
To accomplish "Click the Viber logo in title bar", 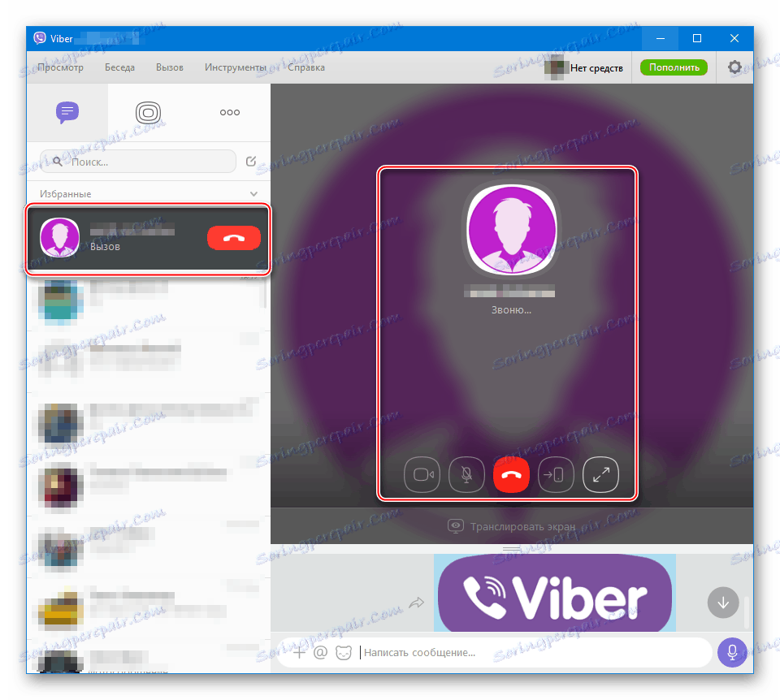I will 40,38.
